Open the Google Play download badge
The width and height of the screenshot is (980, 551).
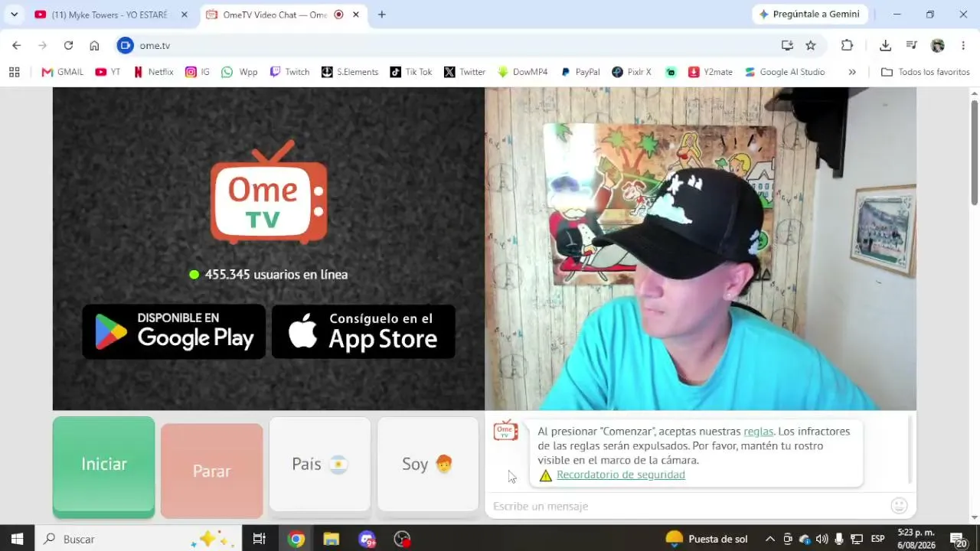174,331
